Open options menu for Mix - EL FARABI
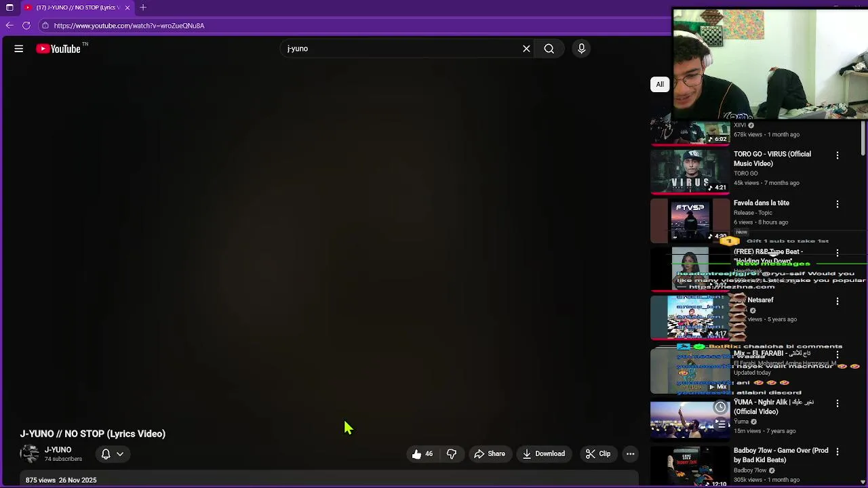Image resolution: width=868 pixels, height=488 pixels. tap(837, 354)
